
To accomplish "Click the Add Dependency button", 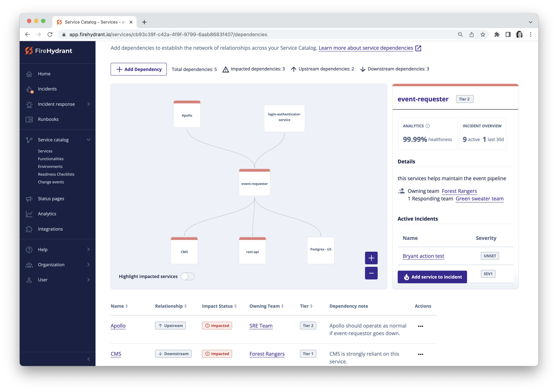I will (139, 69).
